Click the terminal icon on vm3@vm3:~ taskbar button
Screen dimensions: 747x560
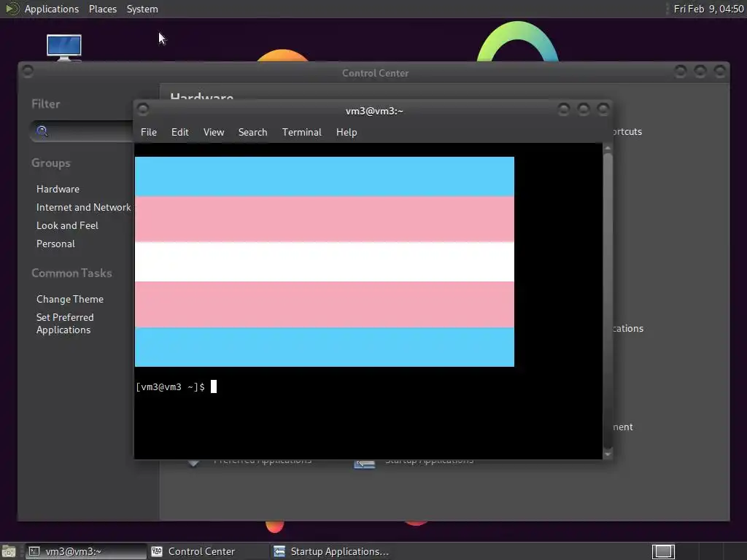coord(34,551)
